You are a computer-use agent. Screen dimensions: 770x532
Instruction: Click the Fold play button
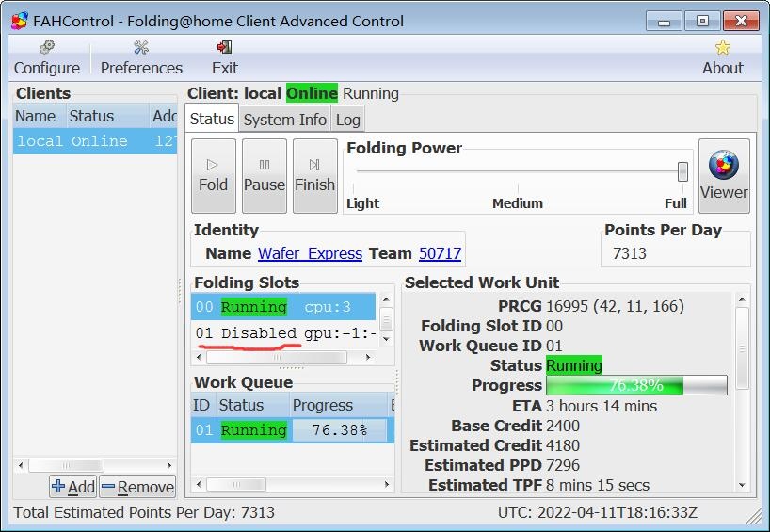pyautogui.click(x=213, y=176)
